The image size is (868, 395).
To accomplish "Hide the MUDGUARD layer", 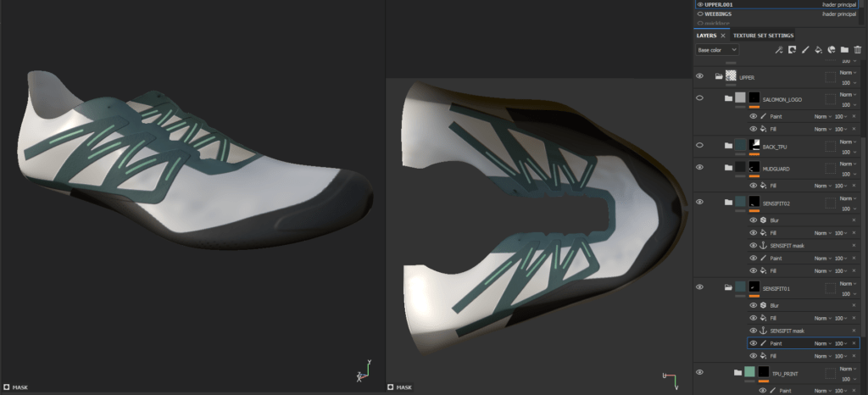I will tap(699, 167).
